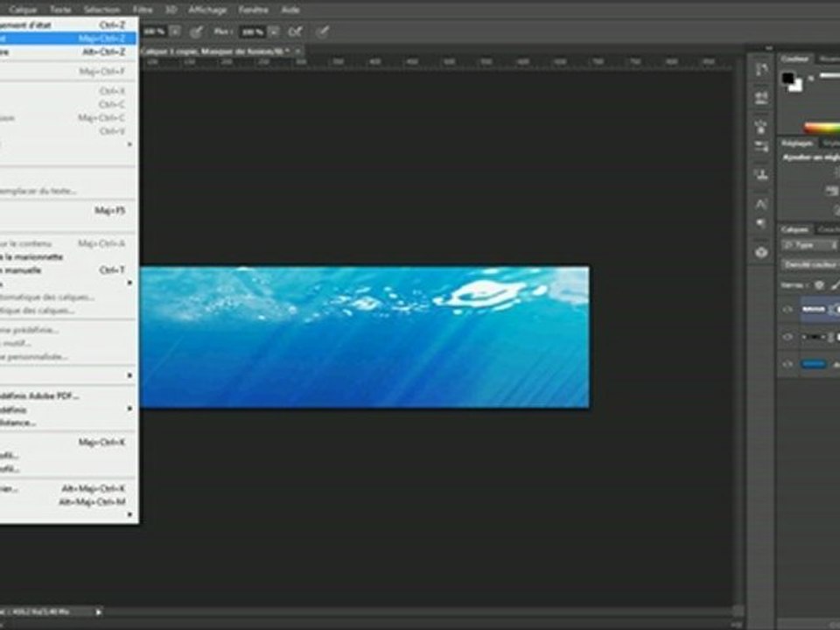Screen dimensions: 840x630
Task: Select the middle layer thumbnail
Action: coord(814,337)
